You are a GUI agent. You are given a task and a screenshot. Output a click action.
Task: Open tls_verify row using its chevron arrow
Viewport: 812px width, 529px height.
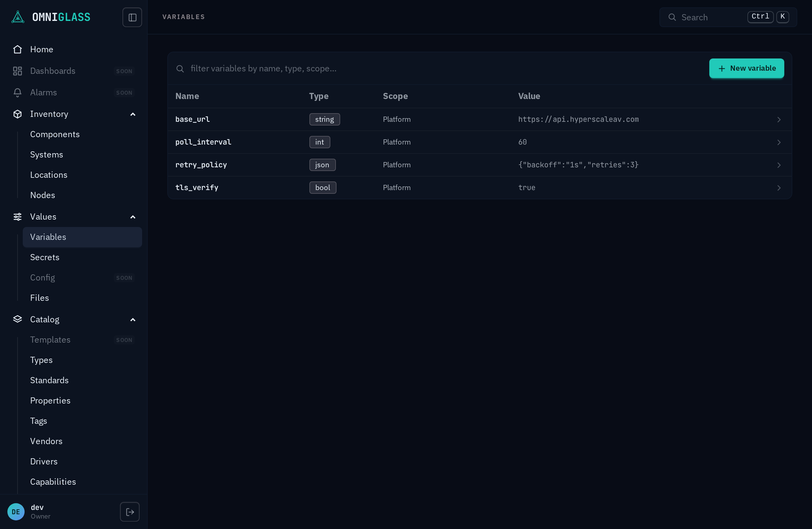(x=779, y=188)
